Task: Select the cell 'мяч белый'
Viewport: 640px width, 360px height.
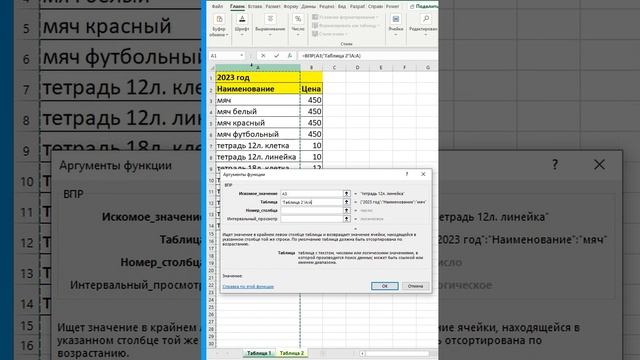Action: pos(258,111)
